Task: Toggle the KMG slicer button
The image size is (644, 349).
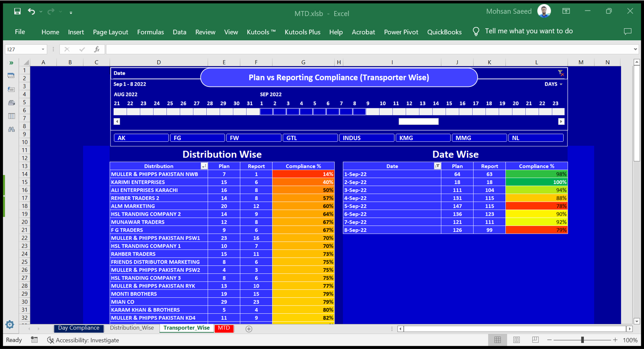Action: 423,138
